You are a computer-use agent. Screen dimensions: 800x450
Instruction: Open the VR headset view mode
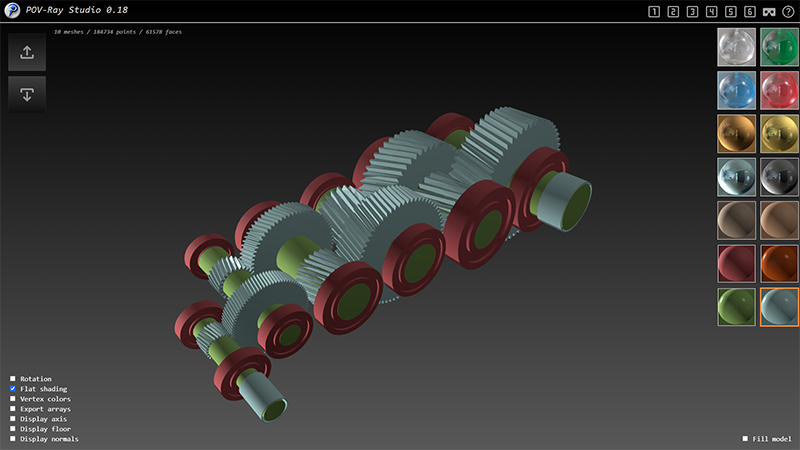[x=769, y=12]
